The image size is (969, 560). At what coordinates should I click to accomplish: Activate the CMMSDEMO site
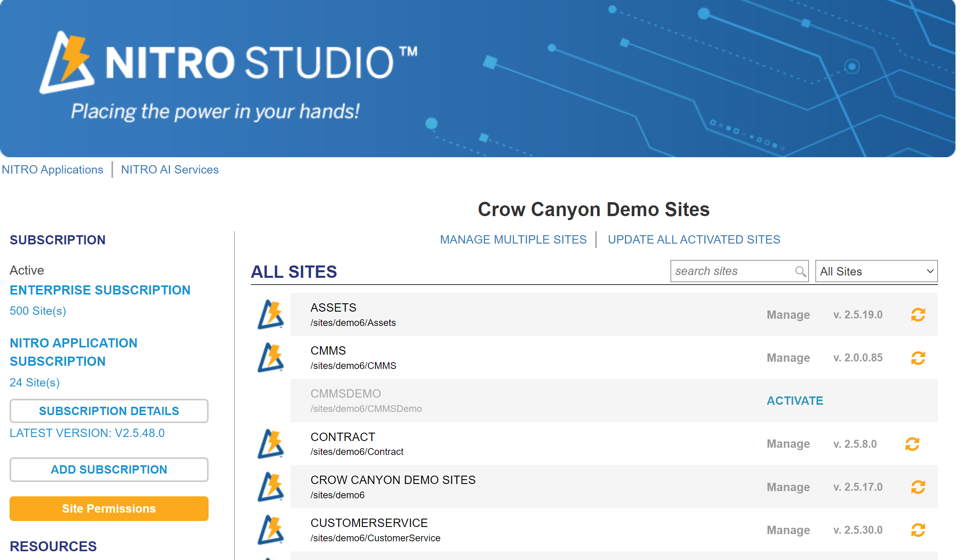point(795,401)
